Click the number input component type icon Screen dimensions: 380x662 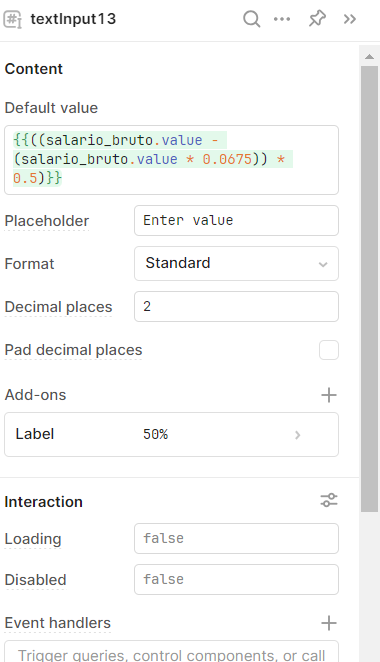tap(12, 19)
